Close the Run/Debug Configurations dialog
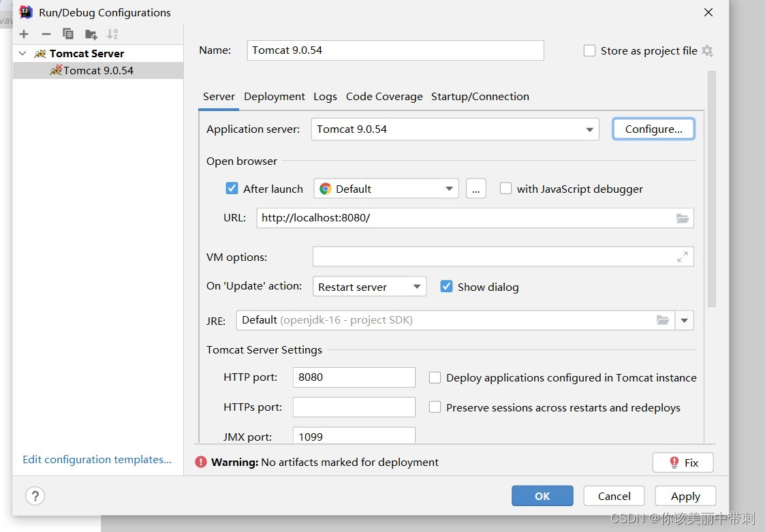 click(708, 12)
